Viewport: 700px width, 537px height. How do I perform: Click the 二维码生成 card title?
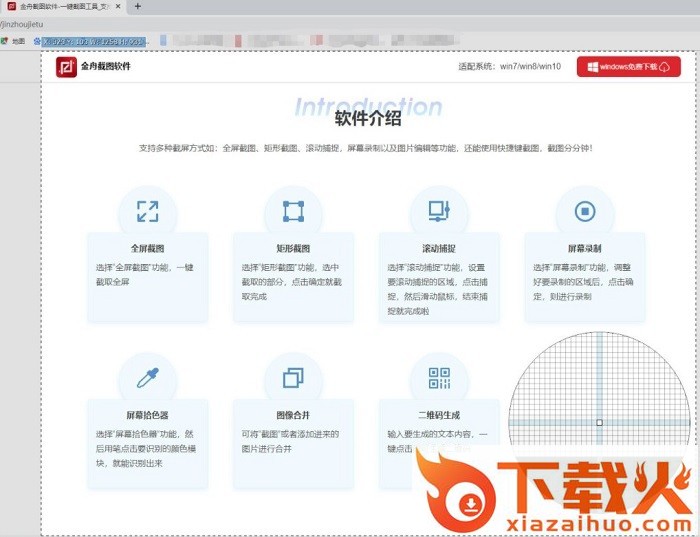(439, 415)
